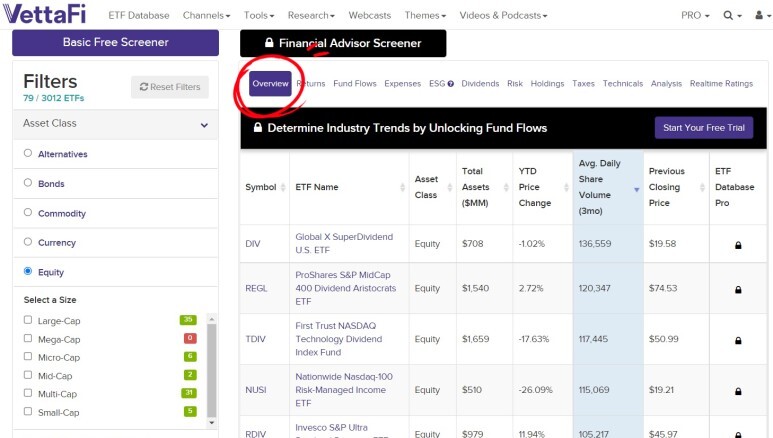The width and height of the screenshot is (773, 438).
Task: Switch to the Fund Flows tab
Action: 355,84
